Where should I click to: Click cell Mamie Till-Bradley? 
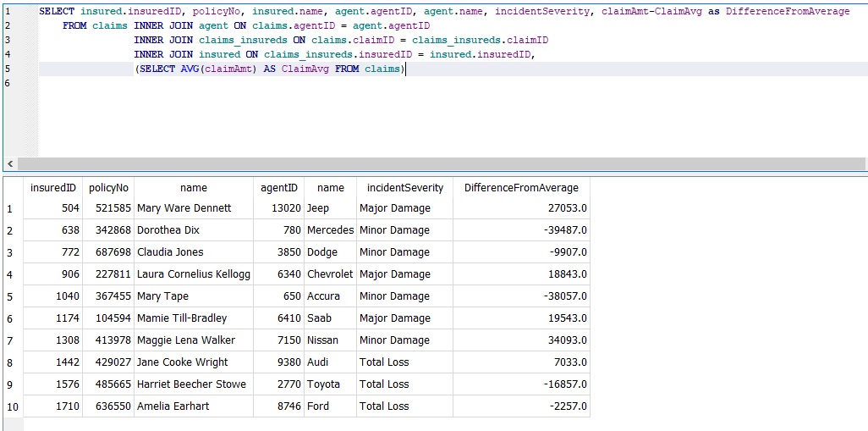(x=194, y=318)
